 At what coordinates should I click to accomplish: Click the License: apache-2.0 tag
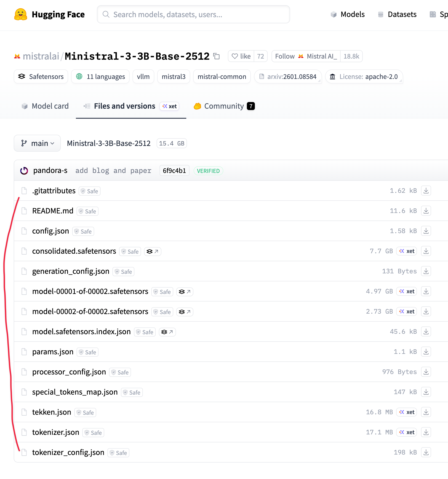(364, 77)
